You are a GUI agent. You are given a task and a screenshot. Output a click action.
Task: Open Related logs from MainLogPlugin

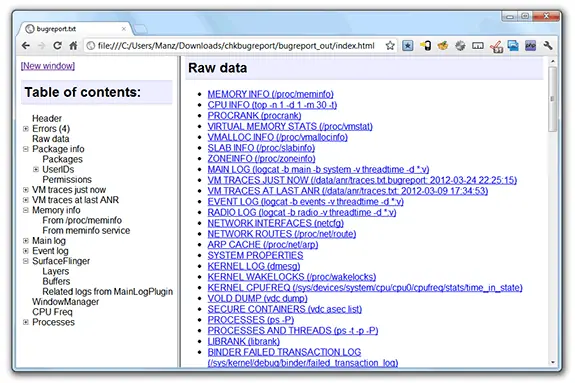click(x=107, y=292)
